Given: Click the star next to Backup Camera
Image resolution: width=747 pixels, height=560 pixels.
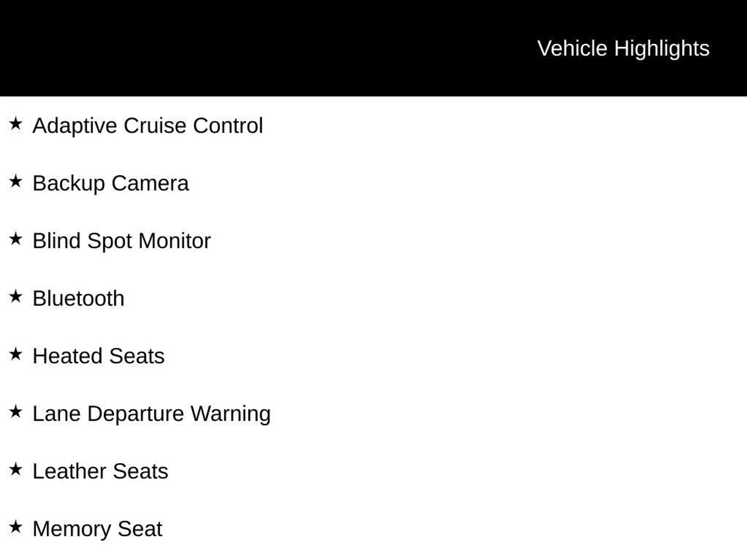Looking at the screenshot, I should (16, 182).
